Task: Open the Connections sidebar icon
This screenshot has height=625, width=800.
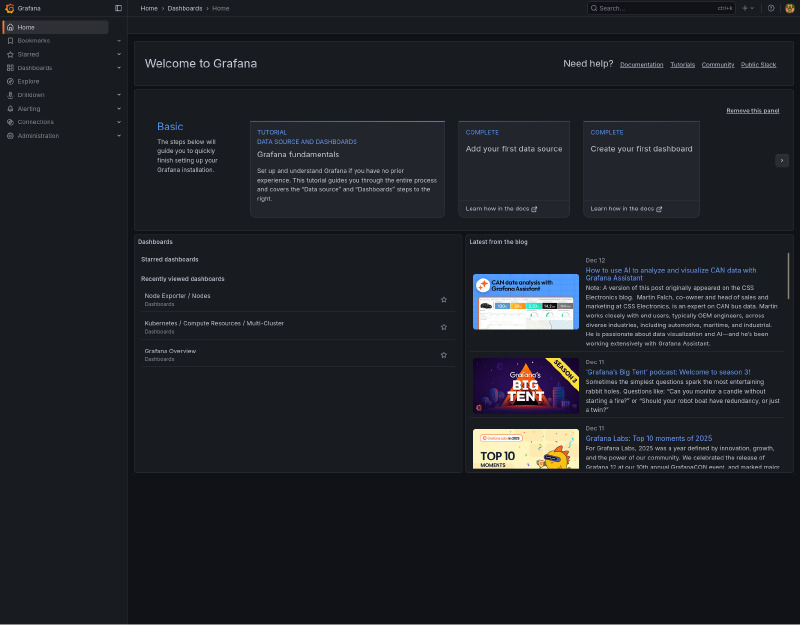Action: click(x=10, y=122)
